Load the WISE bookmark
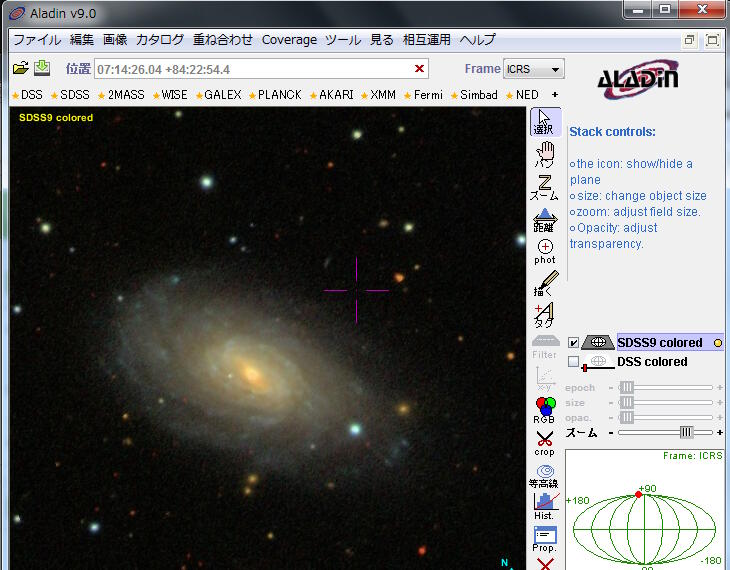 pos(170,95)
